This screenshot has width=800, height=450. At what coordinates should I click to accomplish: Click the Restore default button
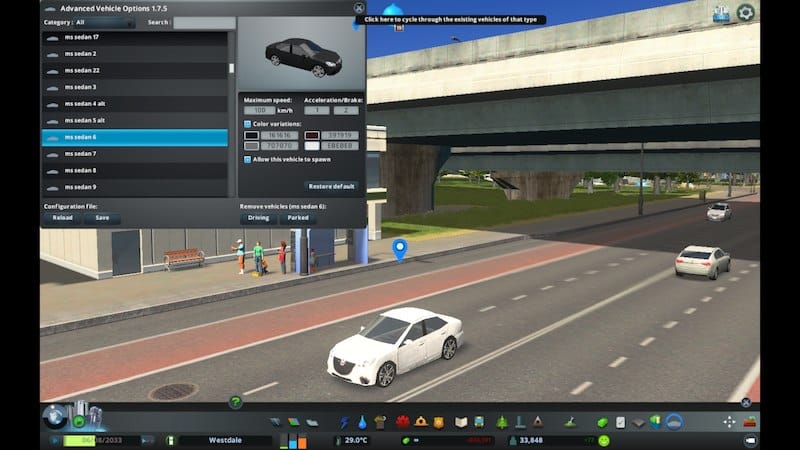tap(331, 186)
